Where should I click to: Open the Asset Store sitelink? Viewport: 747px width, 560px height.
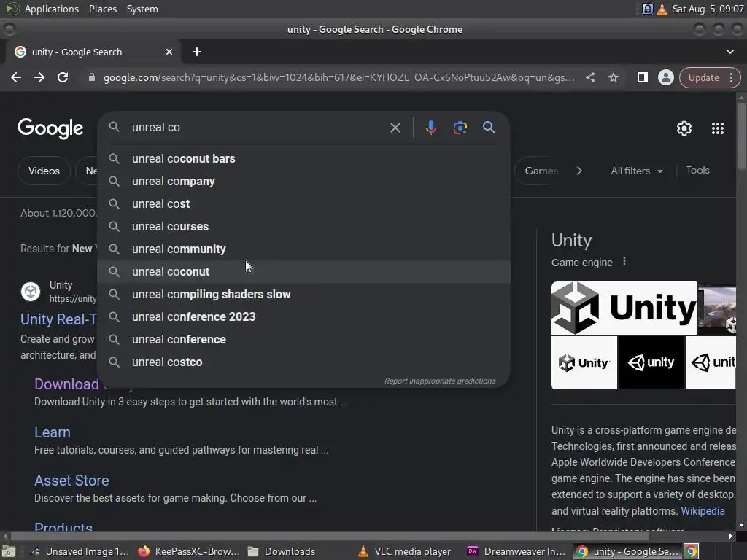pyautogui.click(x=71, y=481)
